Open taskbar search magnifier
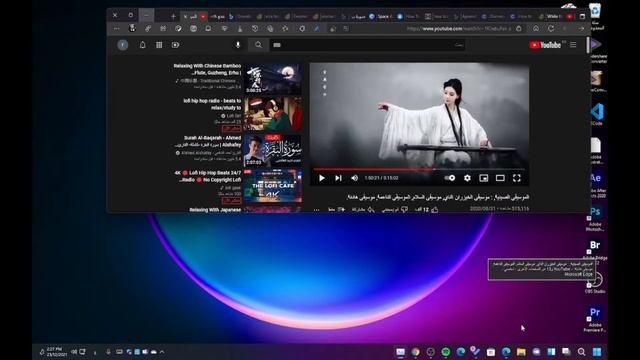Screen dimensions: 640x360 (582, 352)
